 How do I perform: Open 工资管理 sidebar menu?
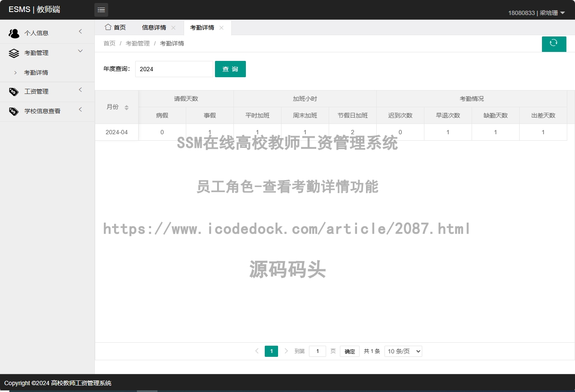pos(47,91)
